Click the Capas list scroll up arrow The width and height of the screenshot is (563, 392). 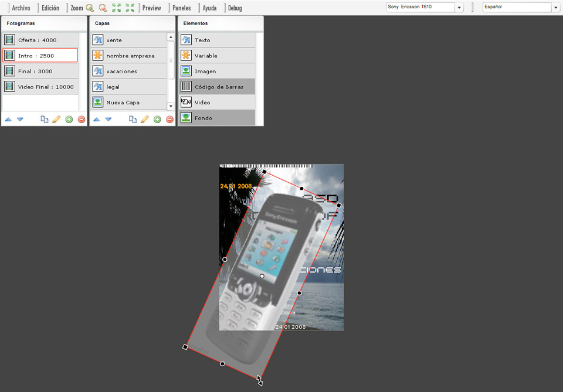tap(171, 37)
